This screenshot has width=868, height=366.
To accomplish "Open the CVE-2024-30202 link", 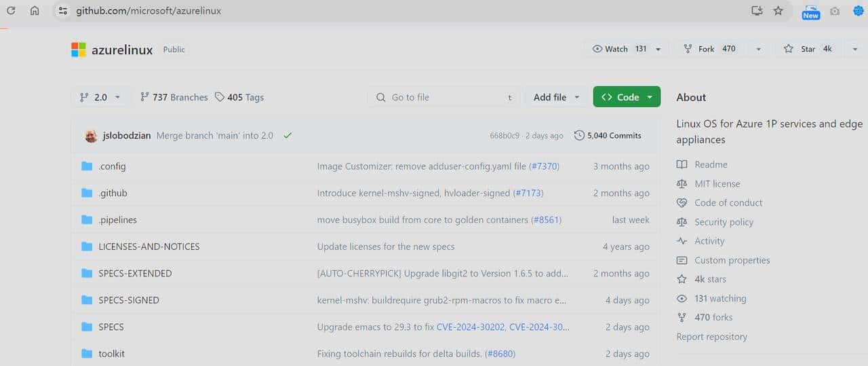I will 471,327.
